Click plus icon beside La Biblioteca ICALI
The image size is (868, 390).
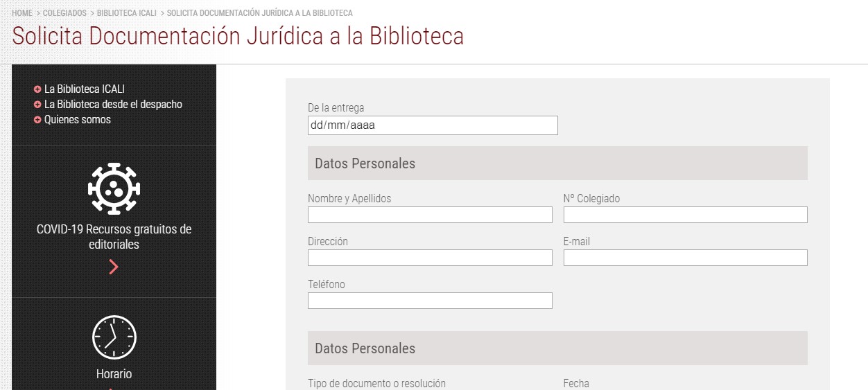[37, 89]
